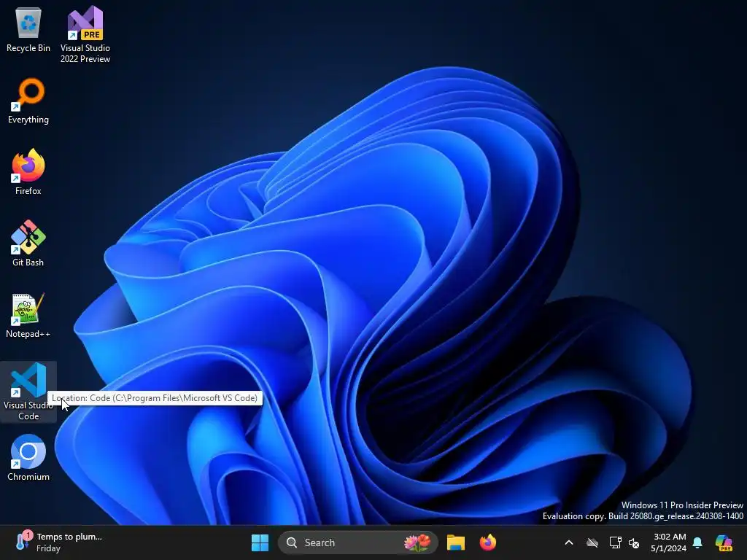This screenshot has width=747, height=560.
Task: Select Visual Studio 2022 Preview shortcut
Action: (x=85, y=34)
